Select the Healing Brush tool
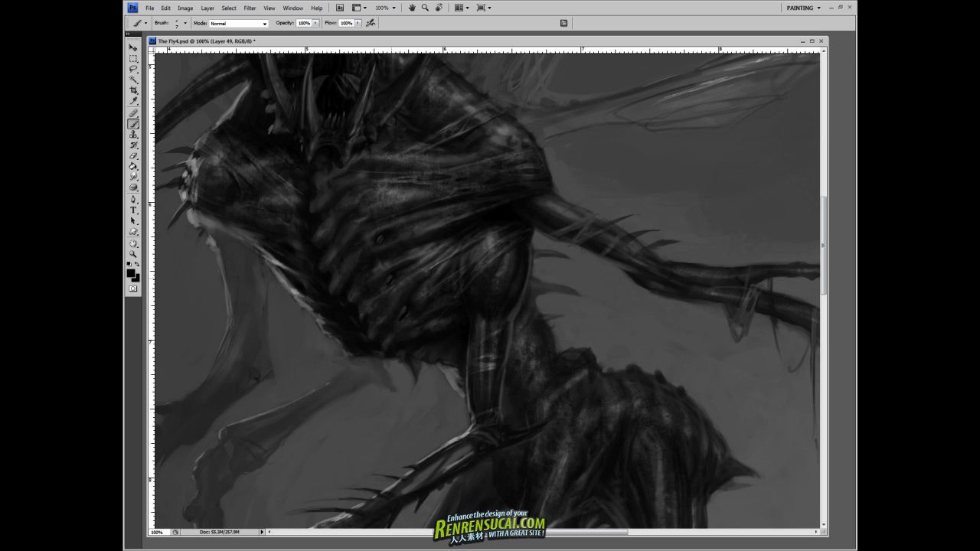This screenshot has width=980, height=551. click(x=133, y=113)
